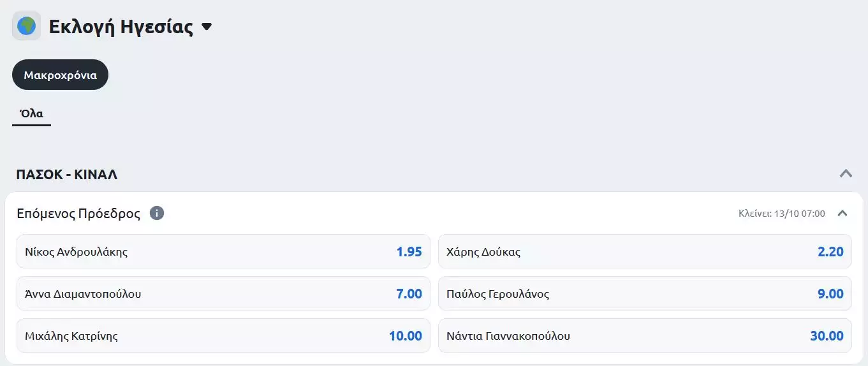Bet on Νίκος Ανδρουλάκης at 1.95
The image size is (868, 366).
pyautogui.click(x=223, y=251)
